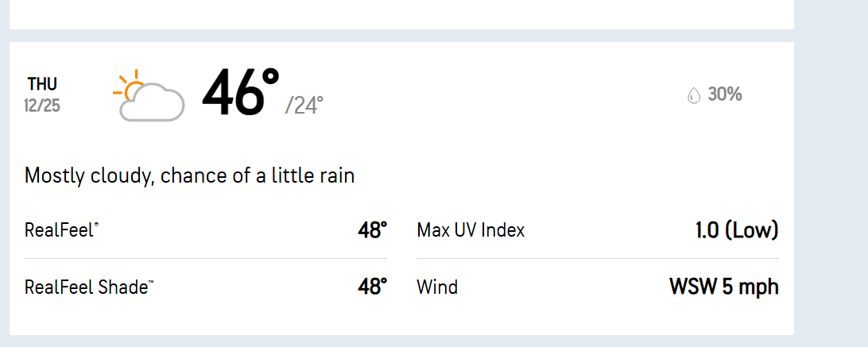Viewport: 868px width, 347px height.
Task: Click the 46° high temperature
Action: click(240, 94)
